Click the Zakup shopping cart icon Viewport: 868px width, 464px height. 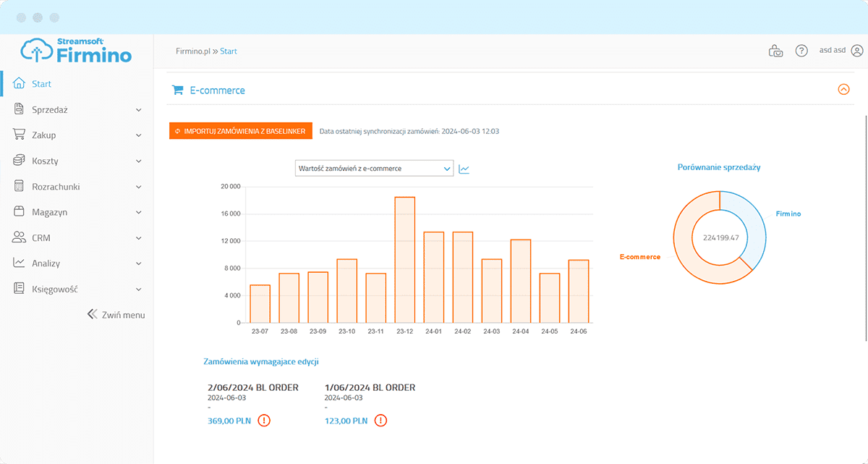(x=20, y=135)
